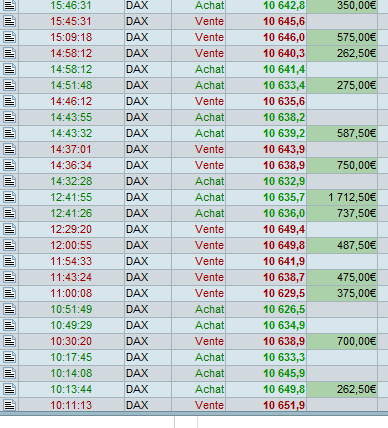Viewport: 388px width, 428px height.
Task: Select the Vente label at 12:29:20
Action: pyautogui.click(x=209, y=229)
